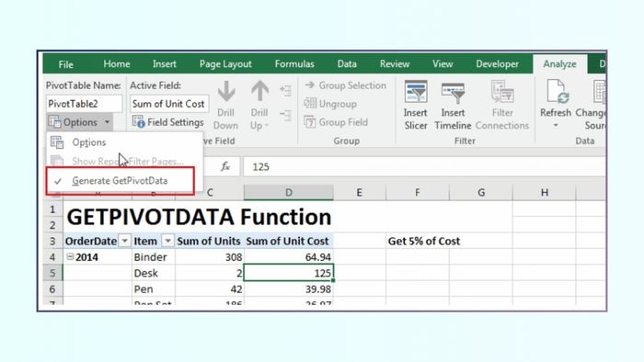The image size is (644, 362).
Task: Click the Drill Down arrow icon
Action: pos(226,91)
